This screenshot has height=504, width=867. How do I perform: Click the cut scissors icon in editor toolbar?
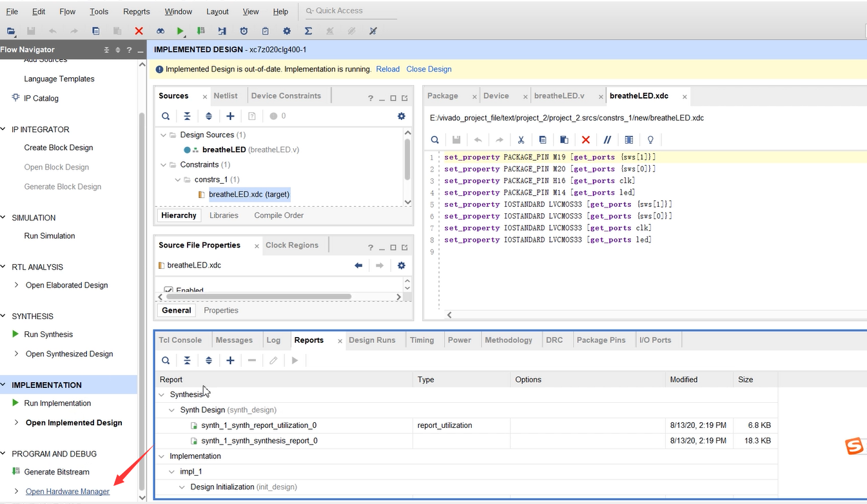coord(521,140)
